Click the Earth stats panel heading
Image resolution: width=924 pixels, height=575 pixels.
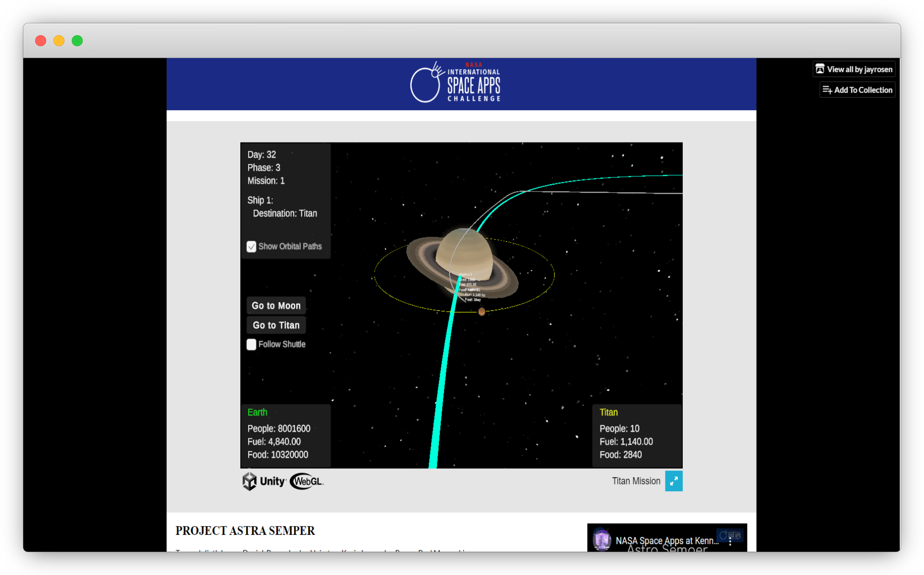(x=257, y=412)
